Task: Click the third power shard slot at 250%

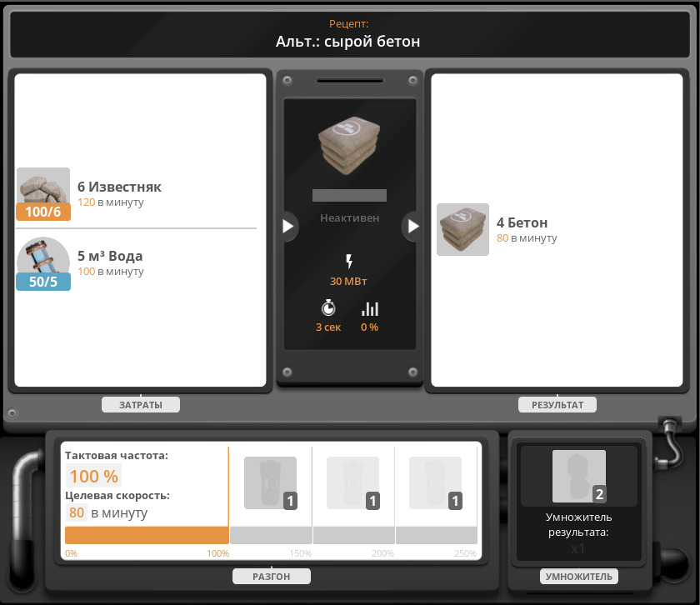Action: 436,482
